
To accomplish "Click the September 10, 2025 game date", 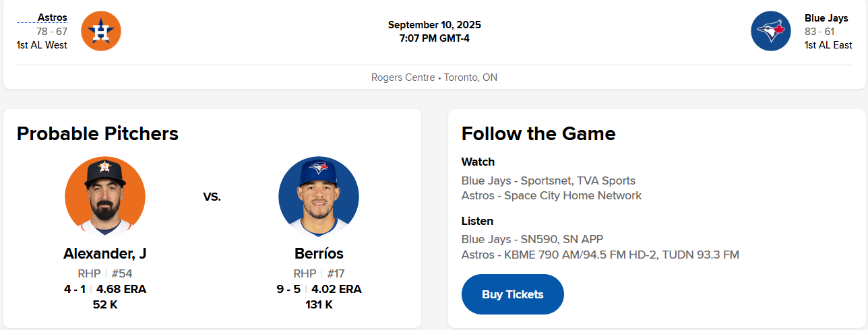I will pyautogui.click(x=434, y=25).
